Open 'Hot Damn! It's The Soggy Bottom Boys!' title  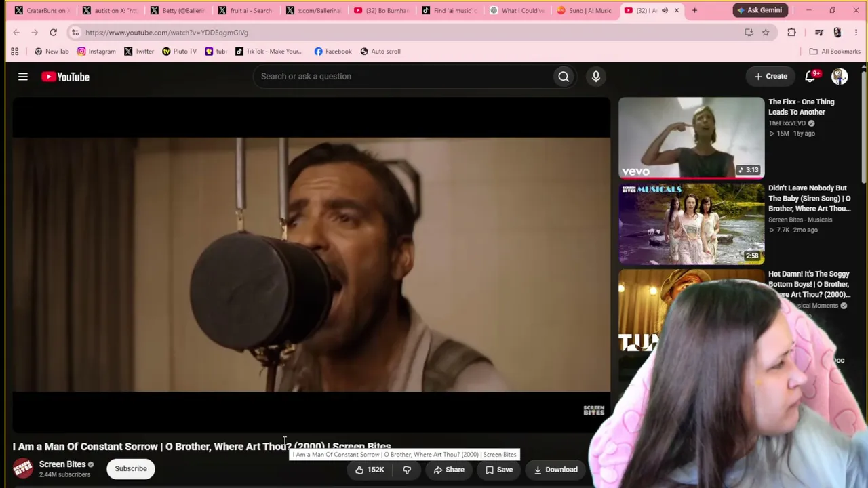809,285
